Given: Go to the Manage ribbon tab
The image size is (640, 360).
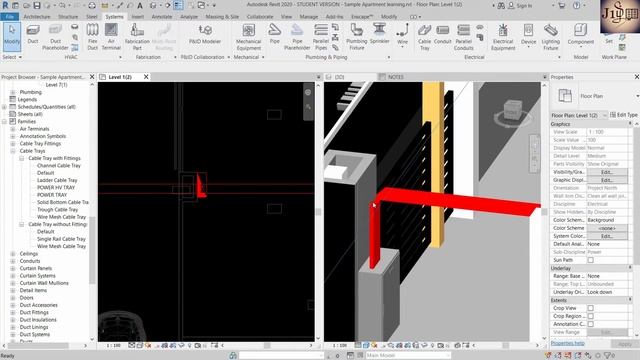Looking at the screenshot, I should click(x=309, y=17).
